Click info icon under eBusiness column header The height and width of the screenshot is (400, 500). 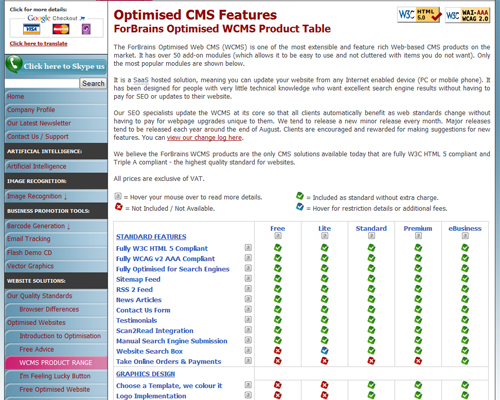[x=465, y=236]
